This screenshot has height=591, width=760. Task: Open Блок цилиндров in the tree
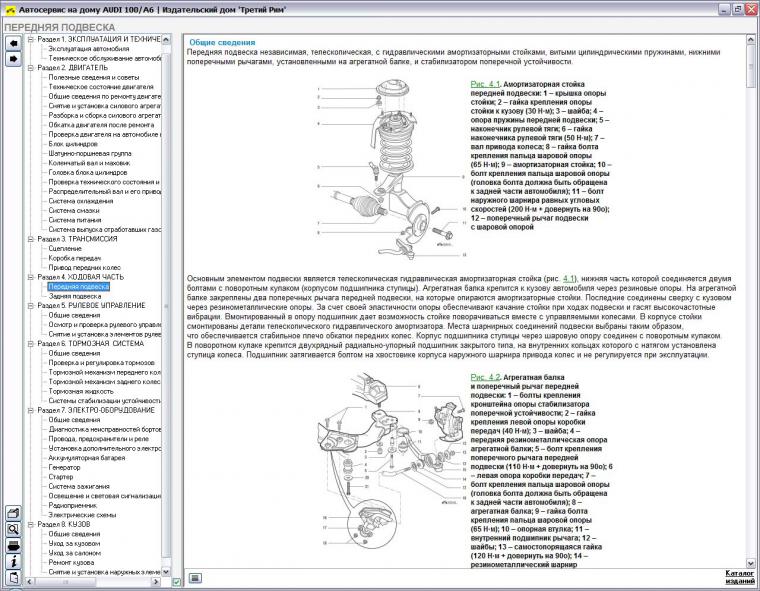tap(73, 144)
